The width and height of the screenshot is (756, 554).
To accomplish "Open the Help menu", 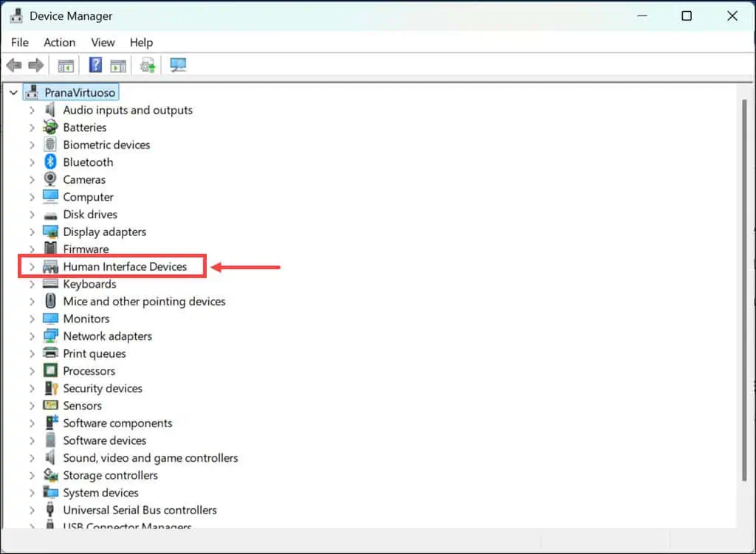I will 141,42.
